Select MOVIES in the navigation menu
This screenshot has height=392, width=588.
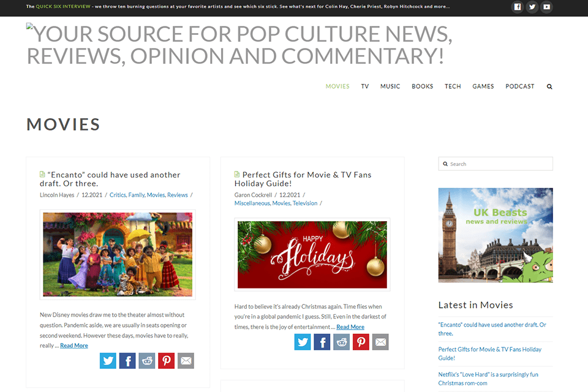tap(337, 86)
